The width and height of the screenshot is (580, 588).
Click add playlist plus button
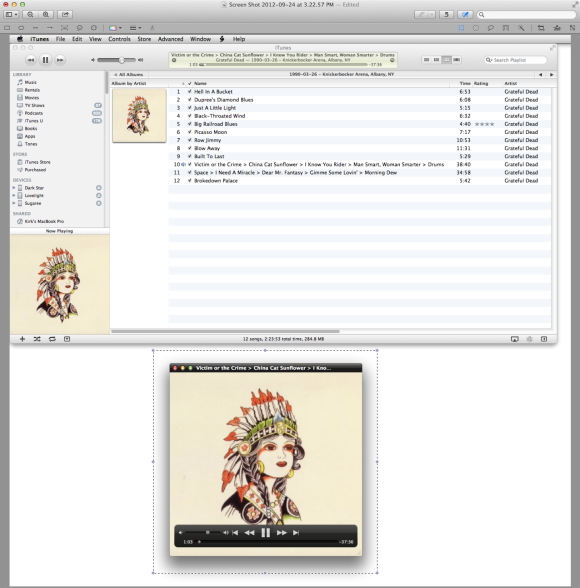pyautogui.click(x=22, y=339)
